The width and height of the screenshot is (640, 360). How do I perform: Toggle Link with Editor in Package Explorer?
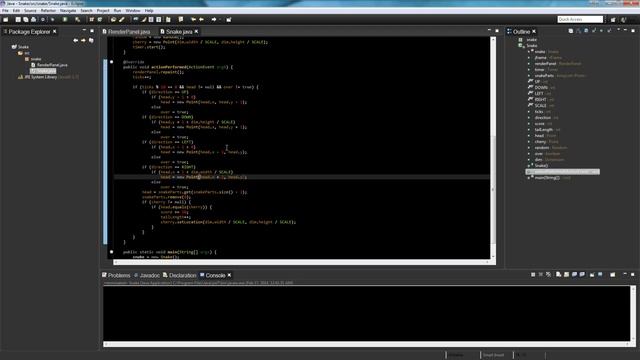click(91, 40)
